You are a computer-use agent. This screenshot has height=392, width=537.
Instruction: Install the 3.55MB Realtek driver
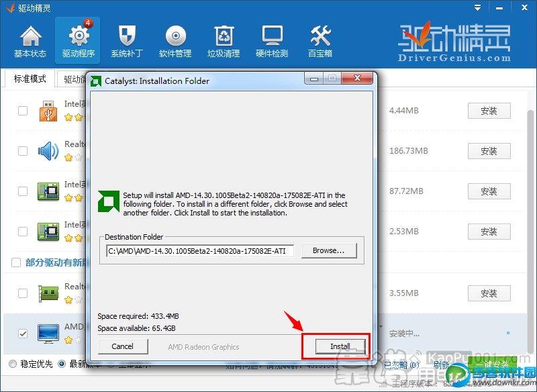[x=489, y=293]
